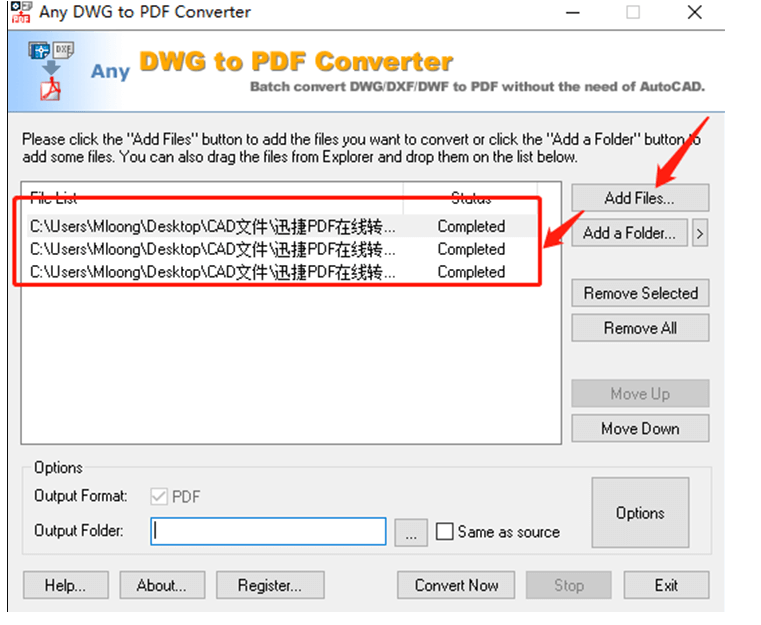Image resolution: width=761 pixels, height=625 pixels.
Task: Open the Help... dialog
Action: pos(66,585)
